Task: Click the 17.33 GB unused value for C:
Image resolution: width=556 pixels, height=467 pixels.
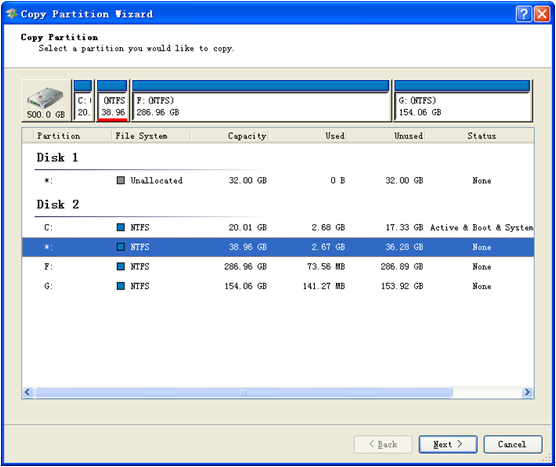Action: [404, 227]
